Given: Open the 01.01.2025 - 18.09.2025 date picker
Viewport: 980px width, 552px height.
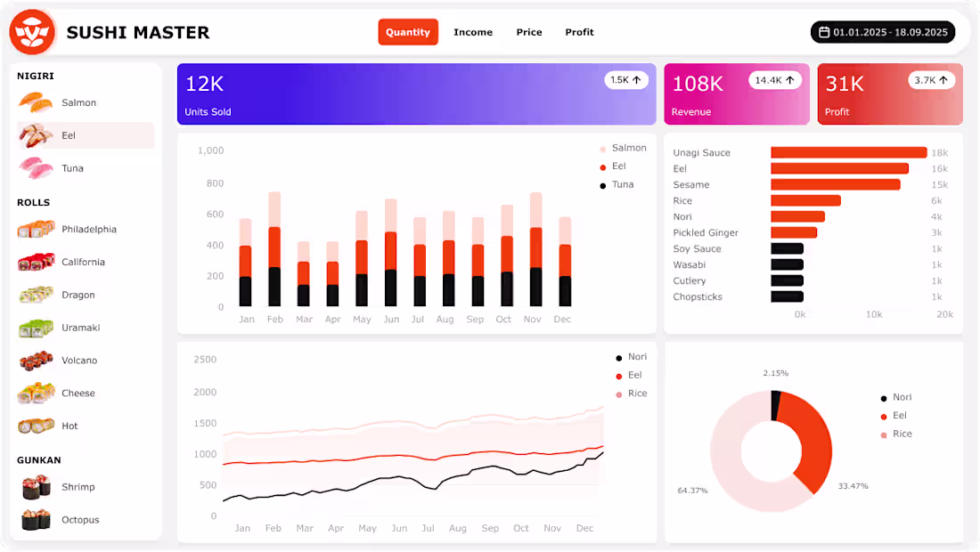Looking at the screenshot, I should (x=883, y=32).
